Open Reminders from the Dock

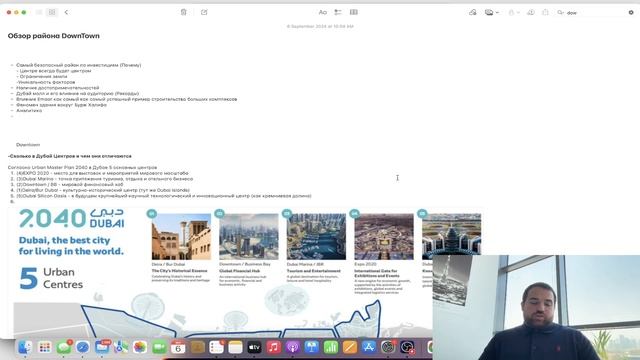216,347
